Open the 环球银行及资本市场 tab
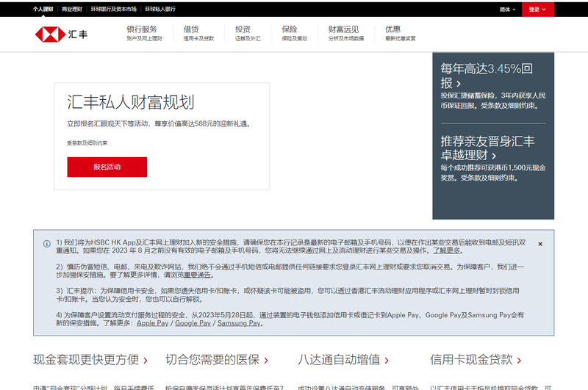 tap(114, 9)
